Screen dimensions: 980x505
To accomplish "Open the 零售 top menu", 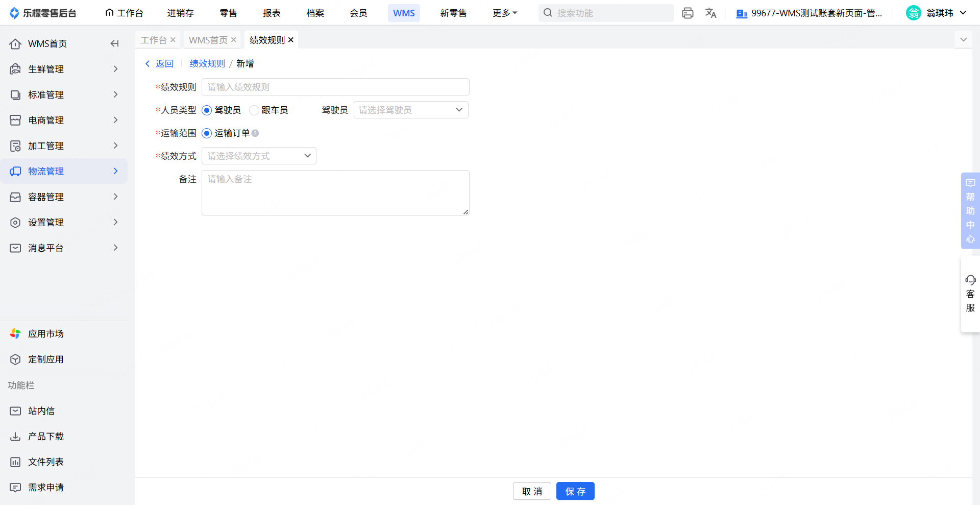I will point(228,13).
